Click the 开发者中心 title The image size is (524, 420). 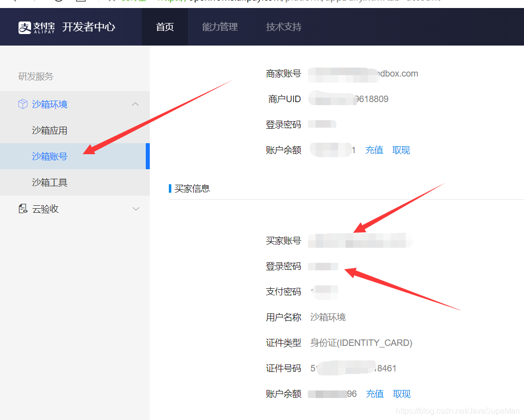(89, 27)
